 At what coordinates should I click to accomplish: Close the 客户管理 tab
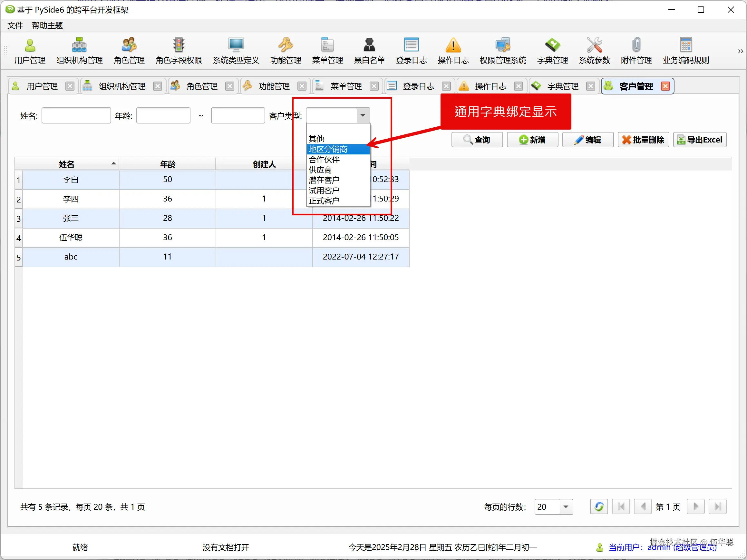665,86
